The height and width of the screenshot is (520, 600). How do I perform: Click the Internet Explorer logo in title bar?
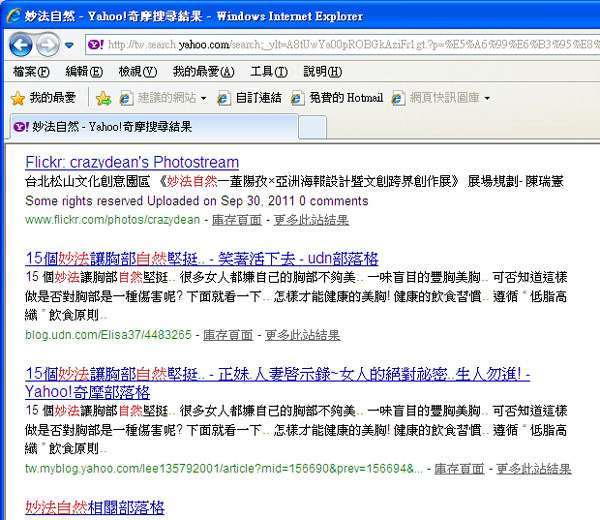click(x=14, y=16)
